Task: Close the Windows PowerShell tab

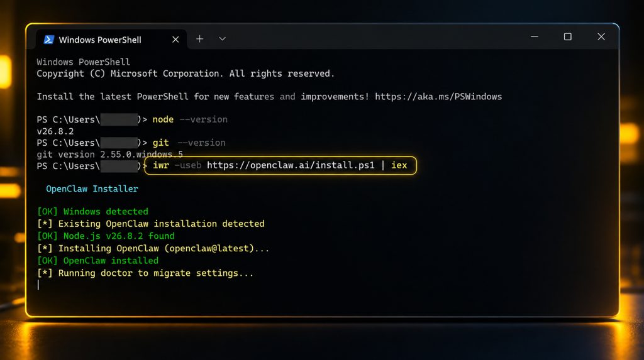Action: pos(175,40)
